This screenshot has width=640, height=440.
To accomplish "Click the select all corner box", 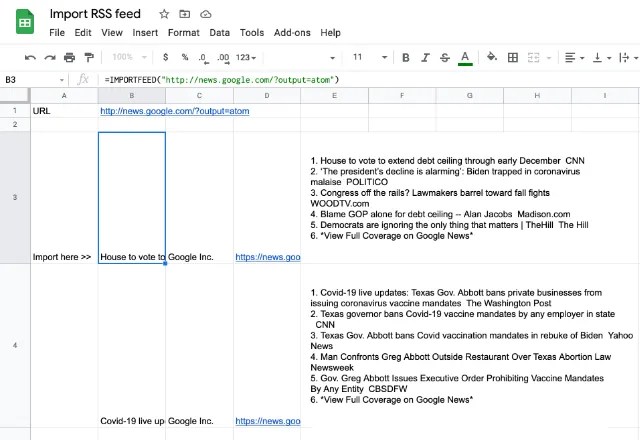I will 15,96.
